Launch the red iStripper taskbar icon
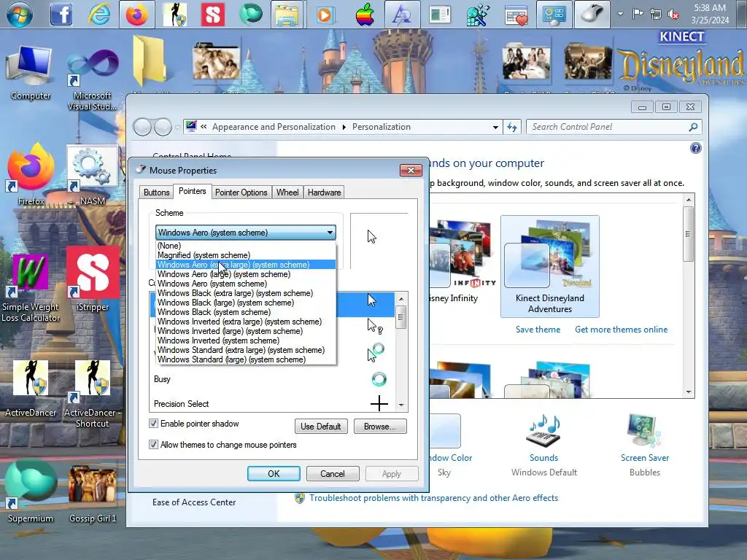 213,15
